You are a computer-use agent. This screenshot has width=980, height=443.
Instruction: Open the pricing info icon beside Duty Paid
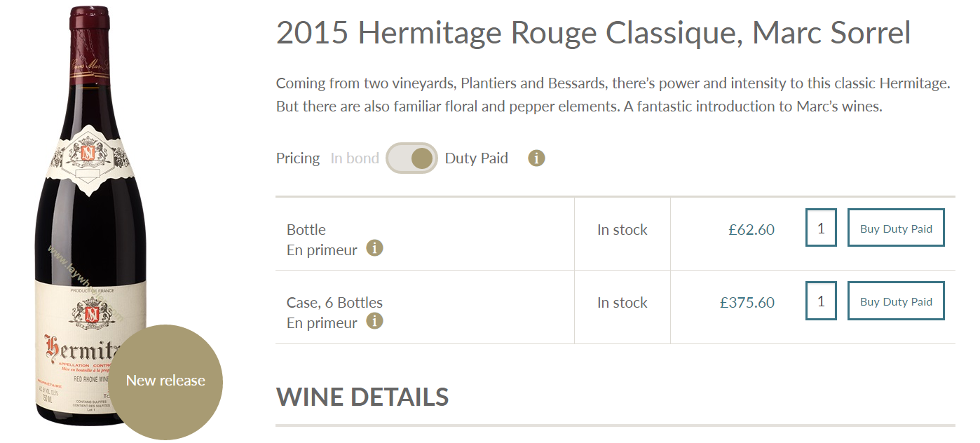(536, 158)
